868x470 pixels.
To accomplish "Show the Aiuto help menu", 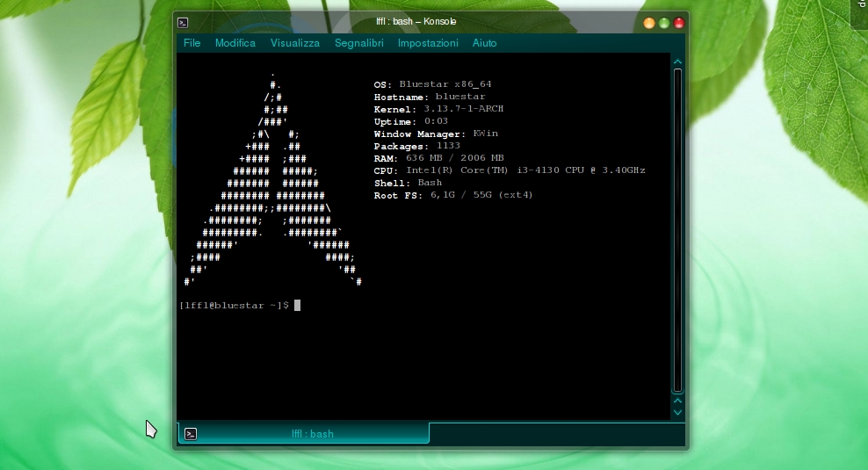I will click(484, 43).
